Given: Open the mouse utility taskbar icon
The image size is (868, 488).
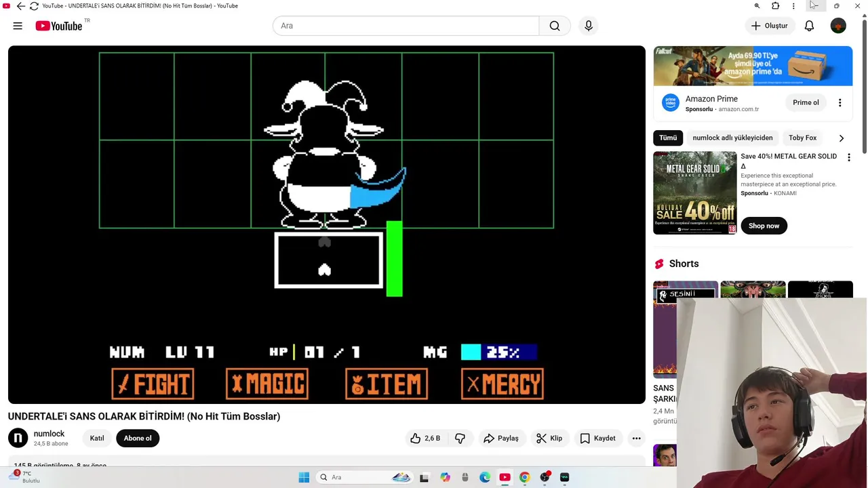Looking at the screenshot, I should 465,477.
